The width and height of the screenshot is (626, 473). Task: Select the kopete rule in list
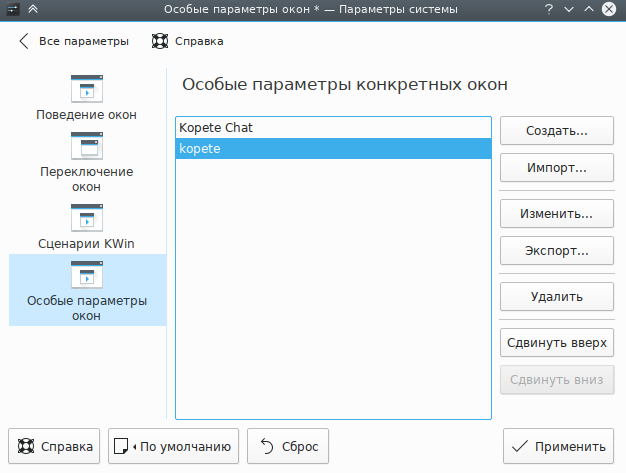point(333,149)
